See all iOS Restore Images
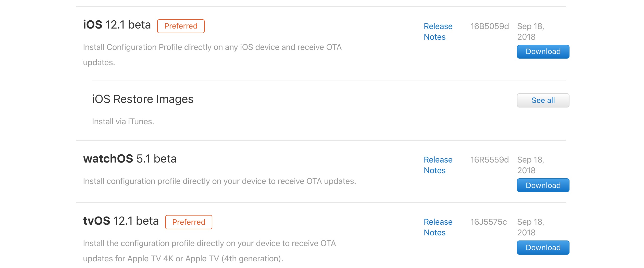 tap(543, 100)
